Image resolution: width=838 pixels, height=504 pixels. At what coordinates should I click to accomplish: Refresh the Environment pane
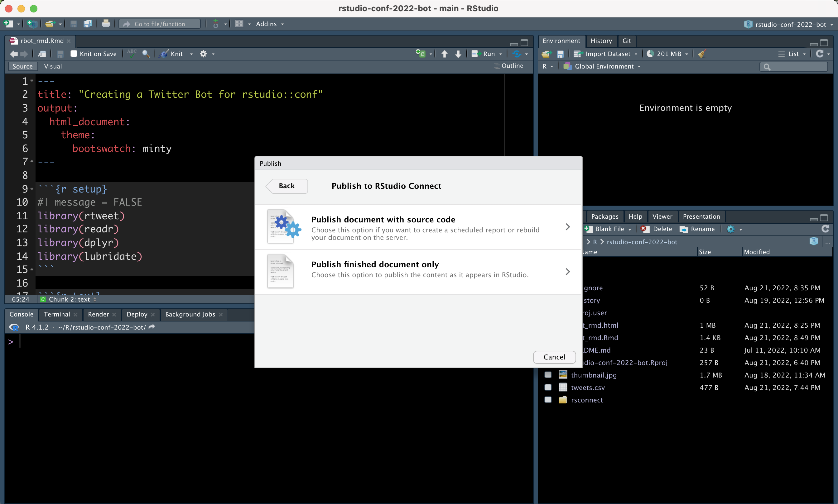[820, 54]
